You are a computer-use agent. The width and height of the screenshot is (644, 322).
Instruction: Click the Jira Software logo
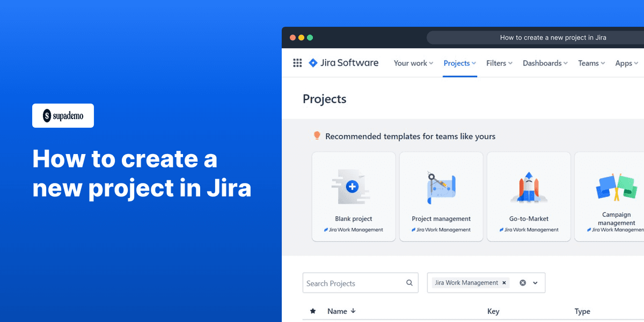(343, 63)
